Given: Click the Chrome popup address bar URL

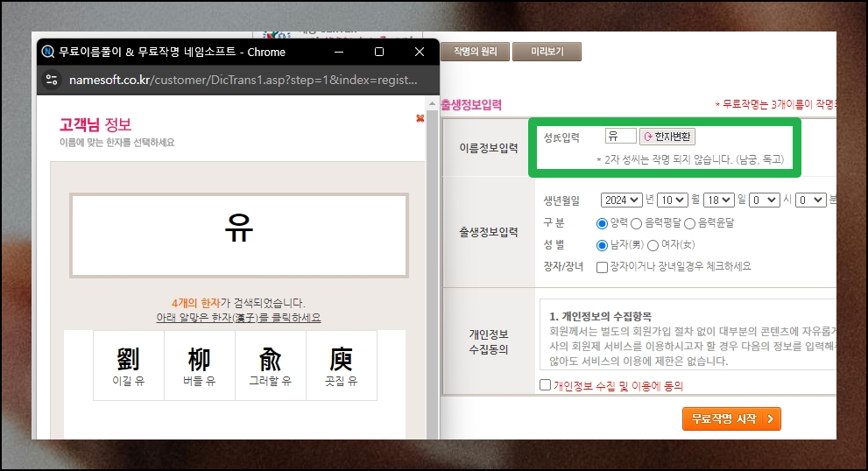Looking at the screenshot, I should click(243, 80).
